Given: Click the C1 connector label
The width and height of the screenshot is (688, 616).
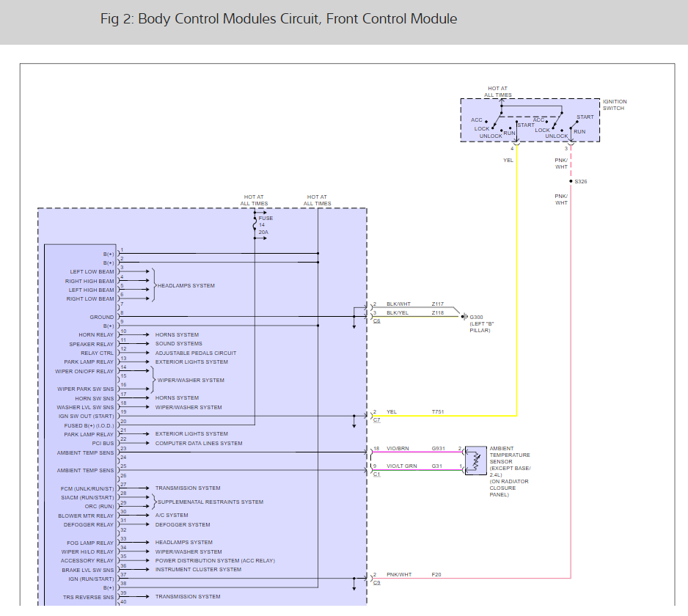Looking at the screenshot, I should click(x=377, y=474).
